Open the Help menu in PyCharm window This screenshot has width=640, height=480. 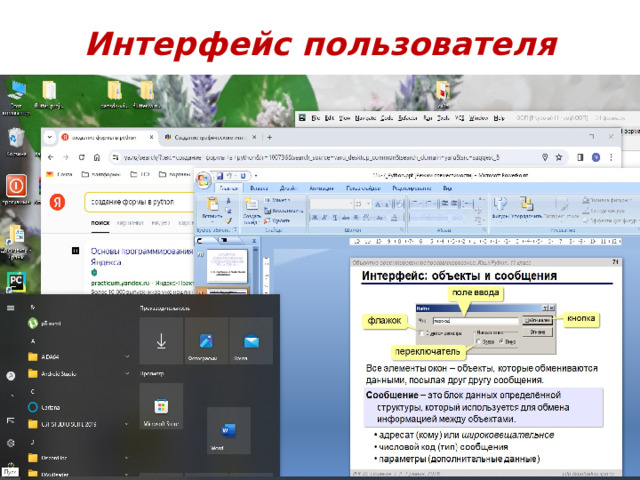click(499, 118)
